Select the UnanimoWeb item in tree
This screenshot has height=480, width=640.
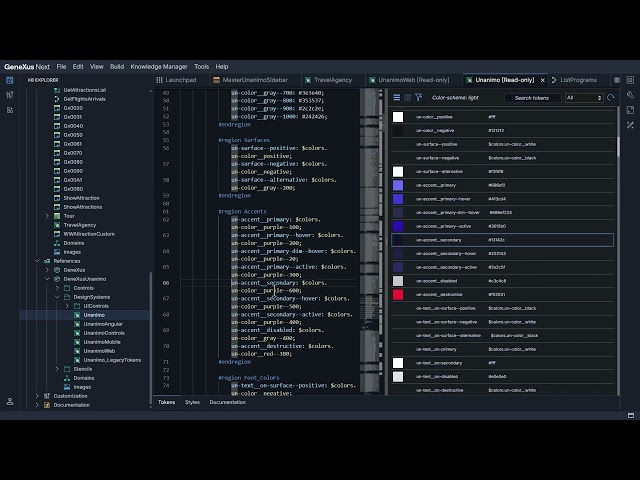coord(99,351)
